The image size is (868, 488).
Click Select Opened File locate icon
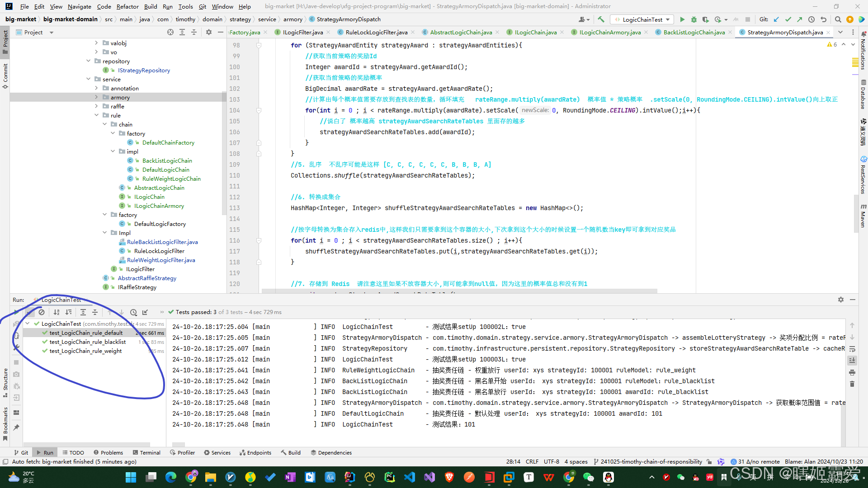(170, 32)
